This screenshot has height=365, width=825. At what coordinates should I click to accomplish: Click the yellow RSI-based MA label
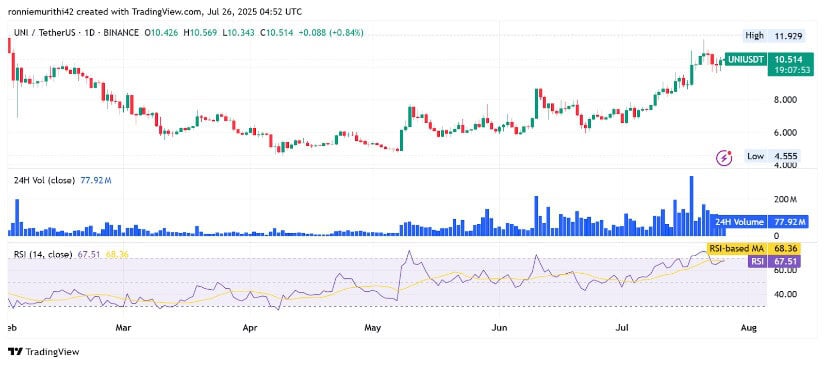tap(736, 248)
